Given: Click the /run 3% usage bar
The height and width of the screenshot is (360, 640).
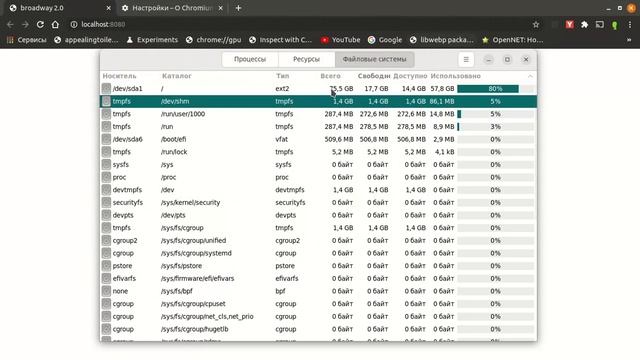Looking at the screenshot, I should point(495,127).
